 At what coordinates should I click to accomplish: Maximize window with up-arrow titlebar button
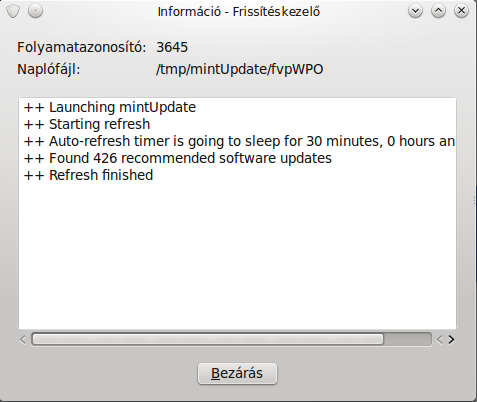click(438, 11)
